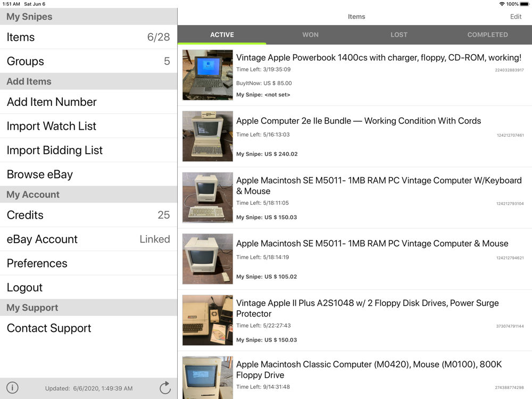The image size is (532, 399).
Task: Tap the info icon in the sidebar footer
Action: [x=13, y=387]
